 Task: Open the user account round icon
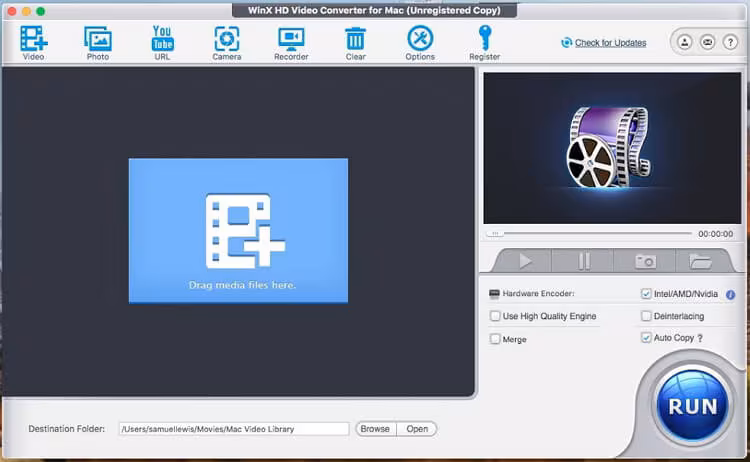[684, 42]
